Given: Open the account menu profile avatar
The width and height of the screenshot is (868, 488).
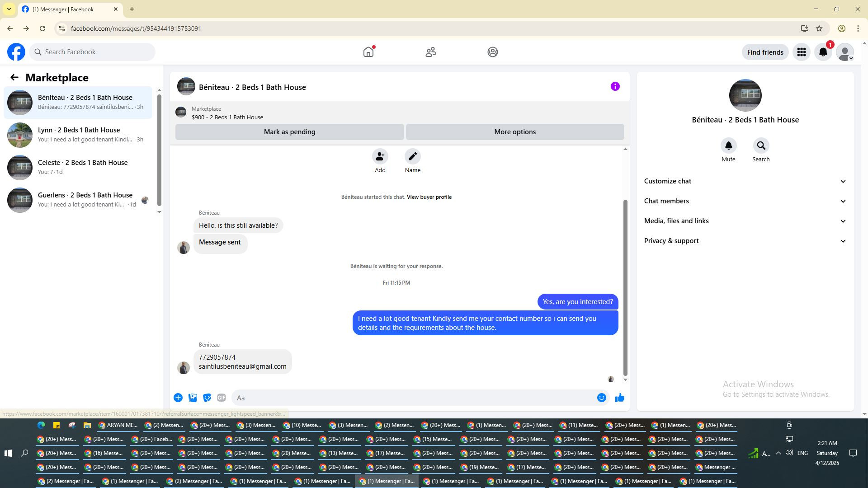Looking at the screenshot, I should [x=845, y=52].
